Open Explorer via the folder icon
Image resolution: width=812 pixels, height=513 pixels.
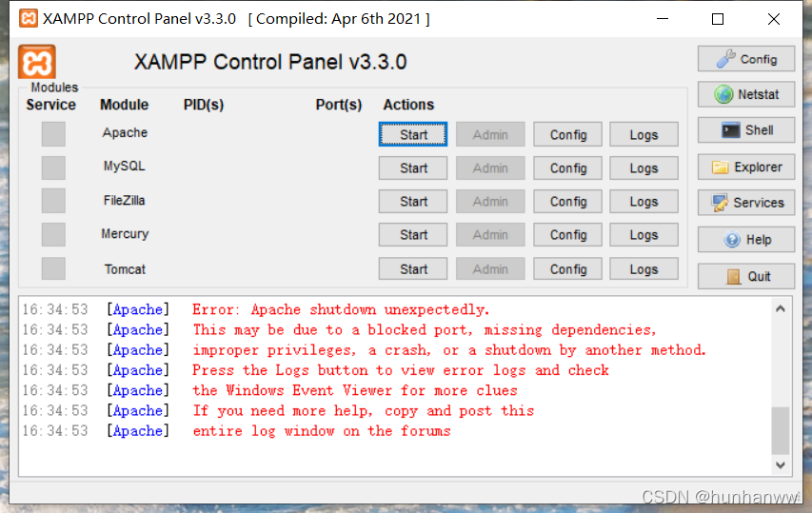coord(720,167)
